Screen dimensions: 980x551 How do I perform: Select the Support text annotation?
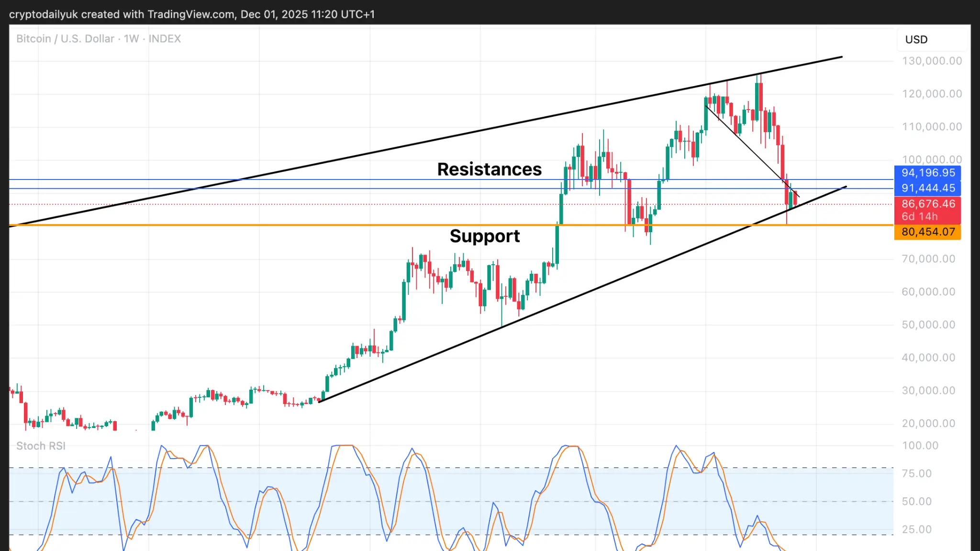(484, 236)
